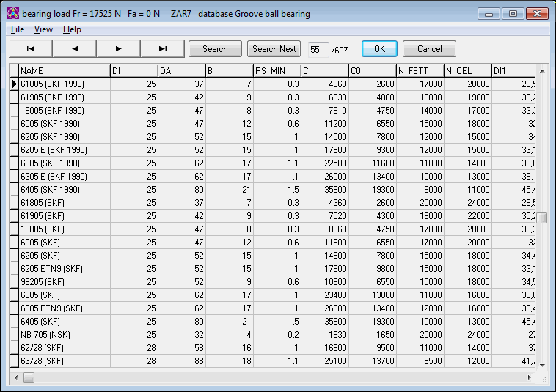The image size is (556, 392).
Task: Click the vertical scrollbar thumb
Action: pos(542,218)
